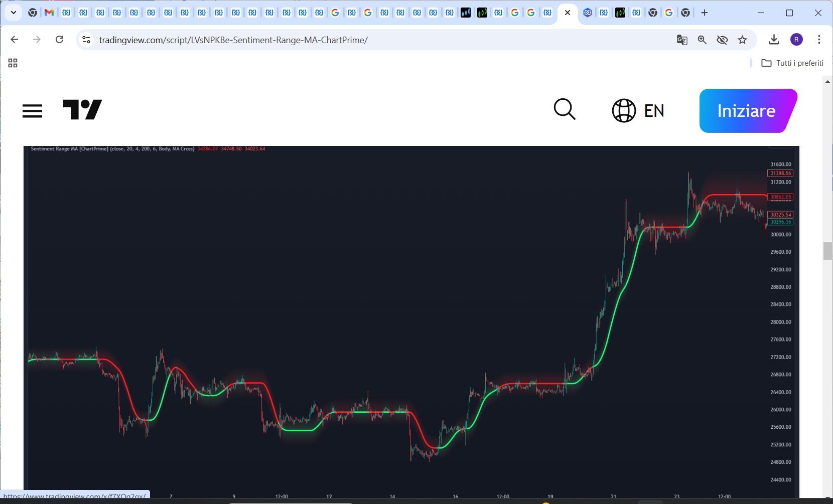
Task: Click the 25600.00 price axis label
Action: pos(781,427)
